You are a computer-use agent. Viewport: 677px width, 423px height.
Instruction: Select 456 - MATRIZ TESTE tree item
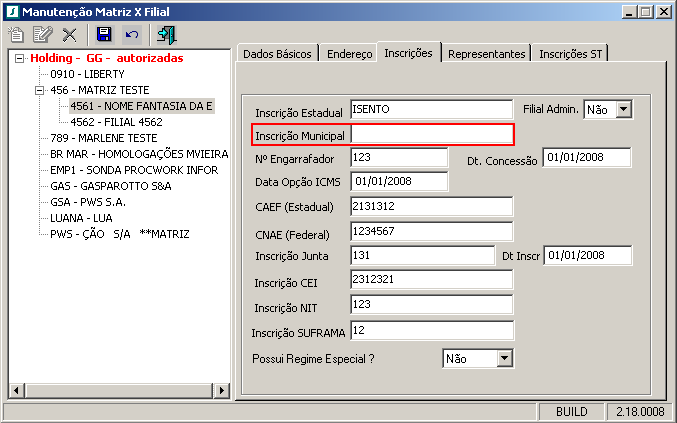pyautogui.click(x=100, y=90)
